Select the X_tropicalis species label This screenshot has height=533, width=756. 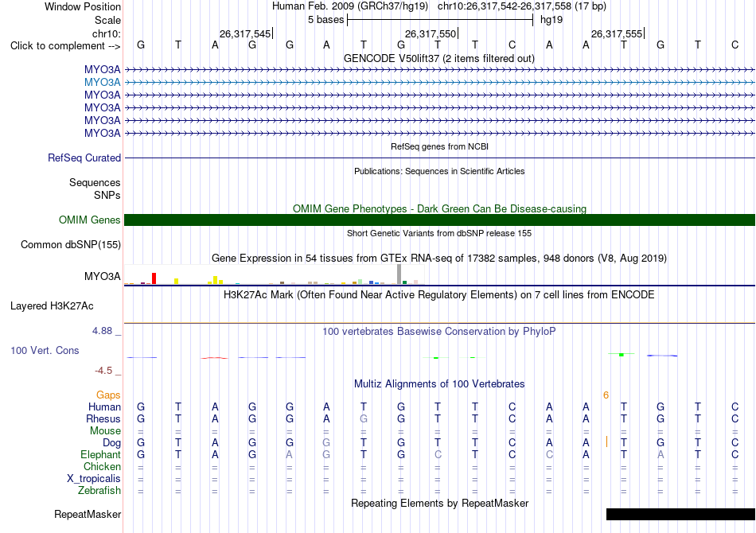coord(94,479)
